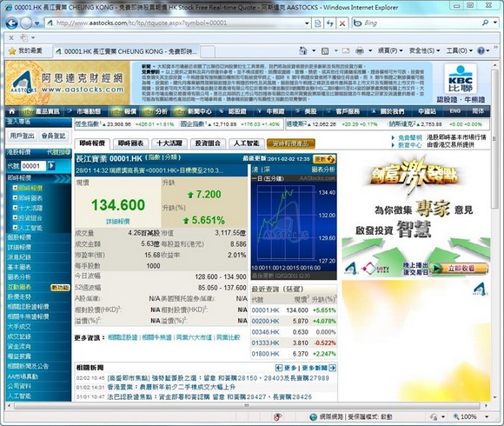Click the status bar privacy report icon
The height and width of the screenshot is (426, 504).
click(277, 417)
